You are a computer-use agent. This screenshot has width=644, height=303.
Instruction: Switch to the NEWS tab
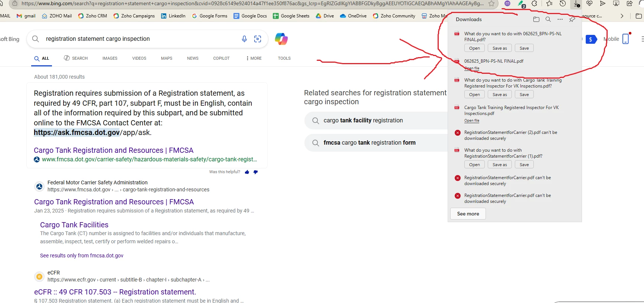tap(193, 58)
